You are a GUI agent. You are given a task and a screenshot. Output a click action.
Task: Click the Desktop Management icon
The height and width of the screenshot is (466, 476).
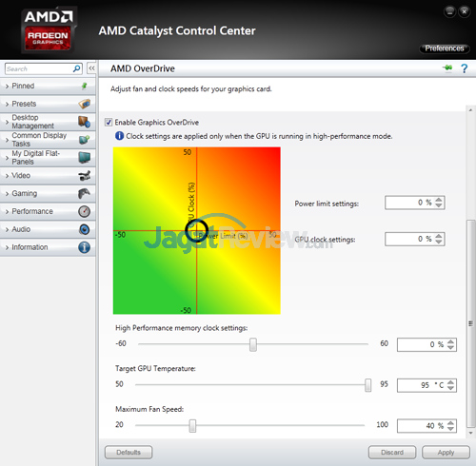coord(85,122)
